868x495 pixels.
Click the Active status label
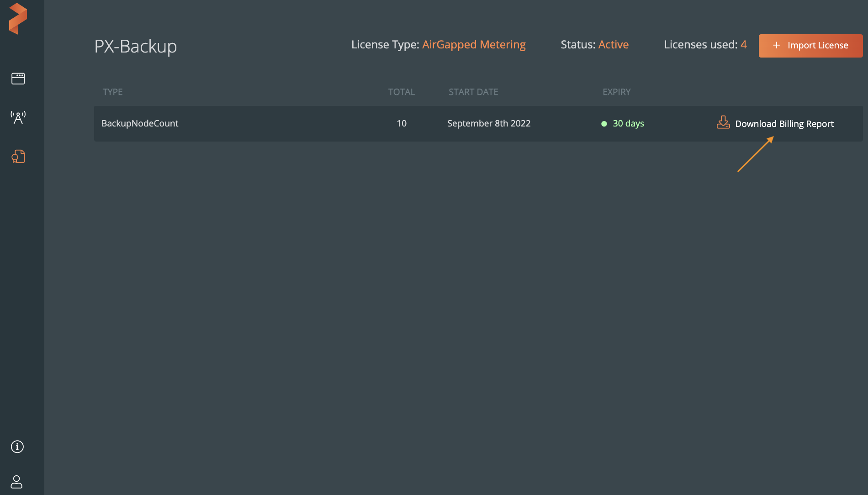click(x=613, y=45)
